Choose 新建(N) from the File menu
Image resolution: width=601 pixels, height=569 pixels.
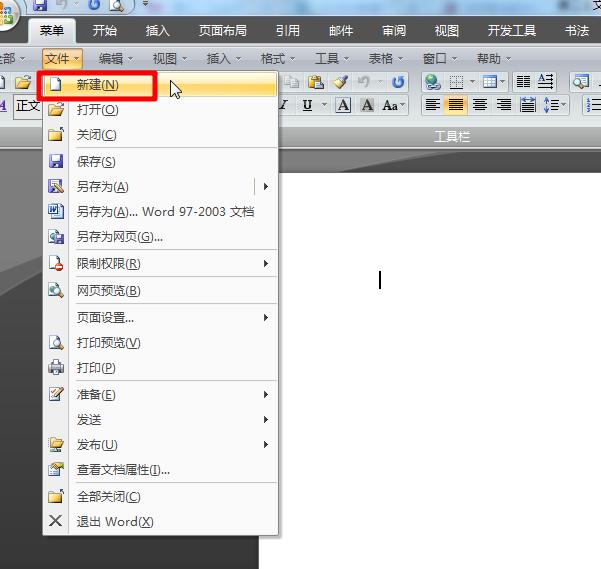[x=160, y=85]
